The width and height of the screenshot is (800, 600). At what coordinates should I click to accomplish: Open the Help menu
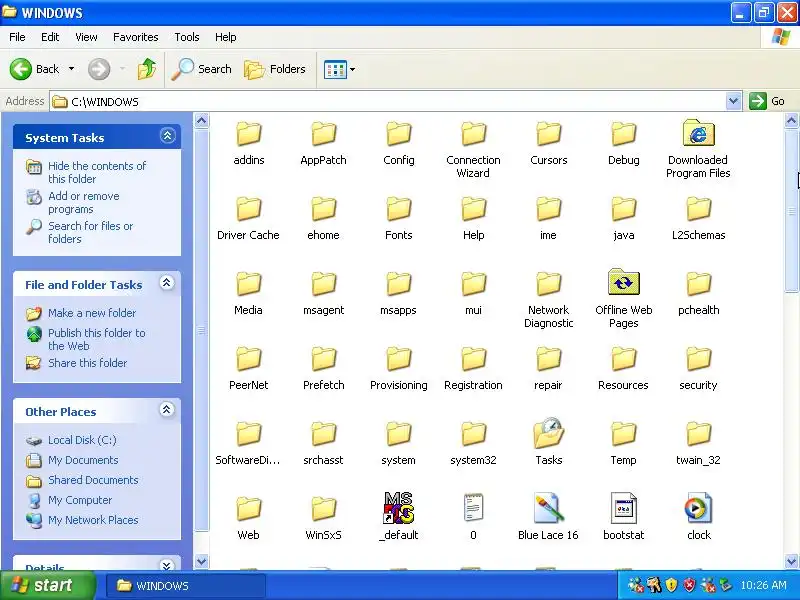[226, 37]
